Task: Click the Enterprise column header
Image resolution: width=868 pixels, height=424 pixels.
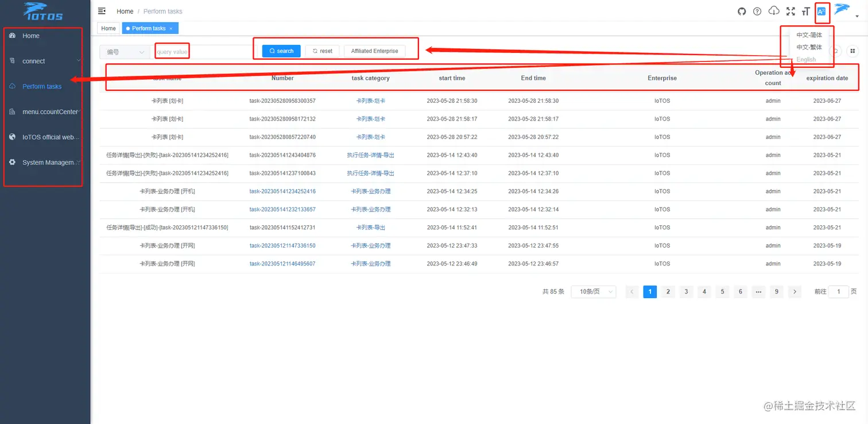Action: pyautogui.click(x=662, y=78)
